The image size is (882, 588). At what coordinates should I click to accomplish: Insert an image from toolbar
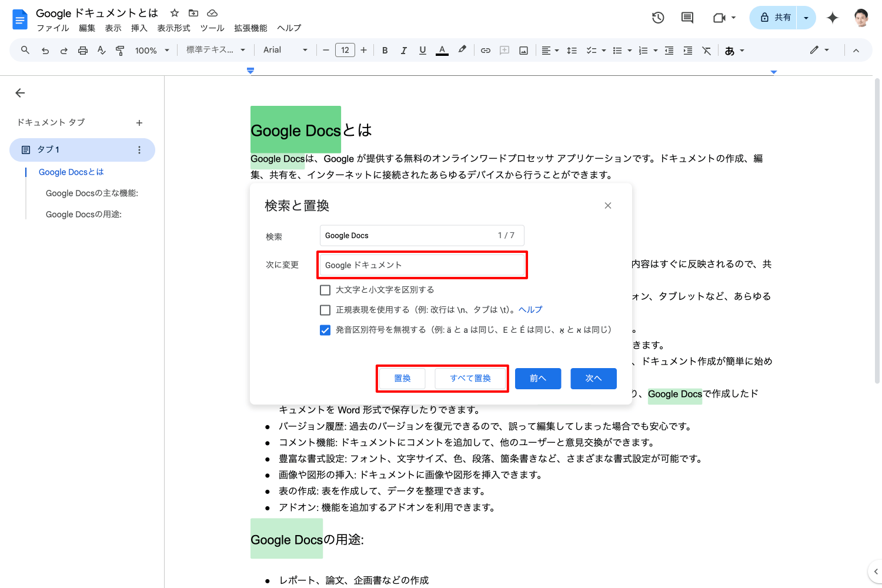coord(523,51)
